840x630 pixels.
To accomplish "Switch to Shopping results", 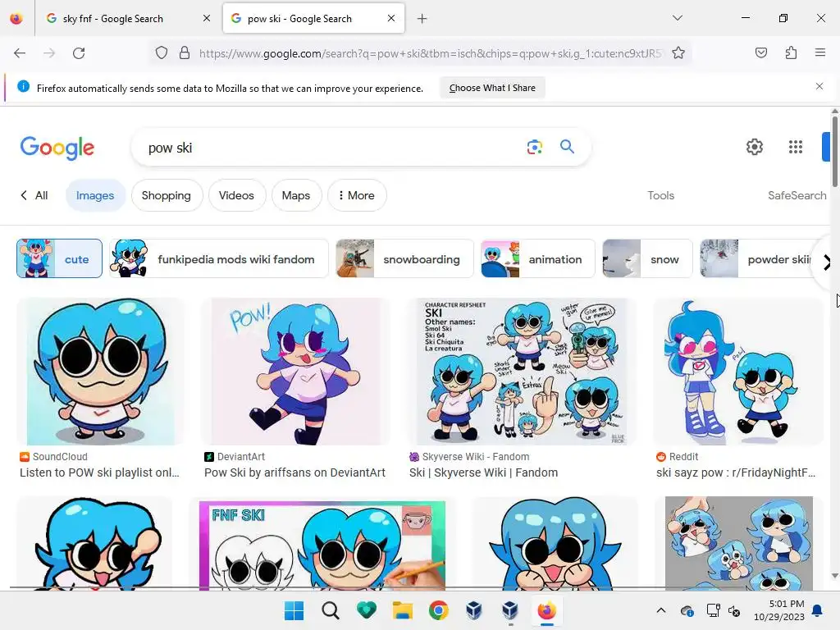I will pyautogui.click(x=167, y=195).
